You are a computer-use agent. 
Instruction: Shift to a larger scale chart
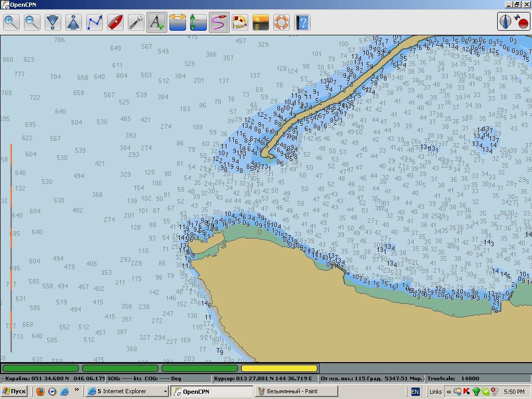[53, 22]
